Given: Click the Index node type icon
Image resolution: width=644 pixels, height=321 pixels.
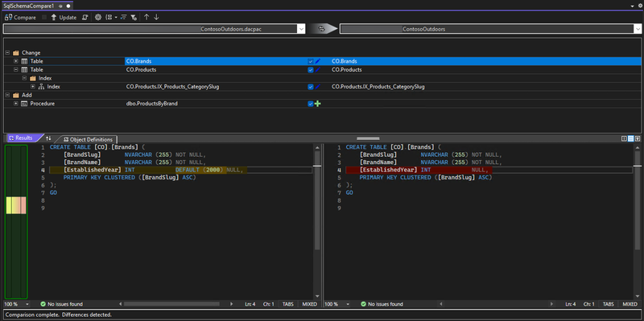Looking at the screenshot, I should (x=41, y=87).
